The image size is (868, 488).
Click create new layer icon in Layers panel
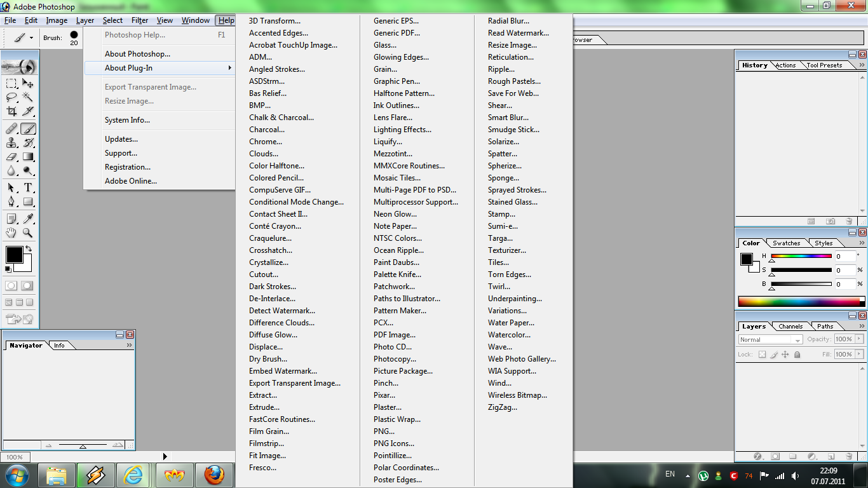point(831,456)
